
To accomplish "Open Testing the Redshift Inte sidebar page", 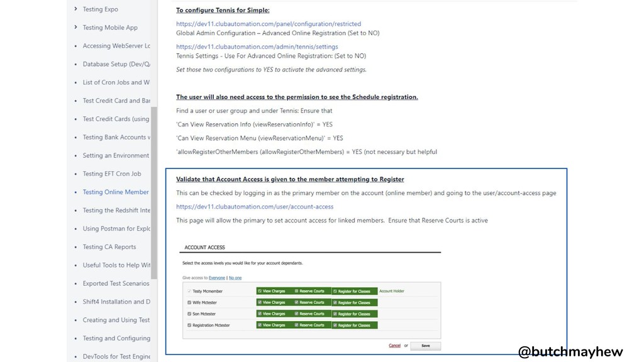I will (x=116, y=210).
